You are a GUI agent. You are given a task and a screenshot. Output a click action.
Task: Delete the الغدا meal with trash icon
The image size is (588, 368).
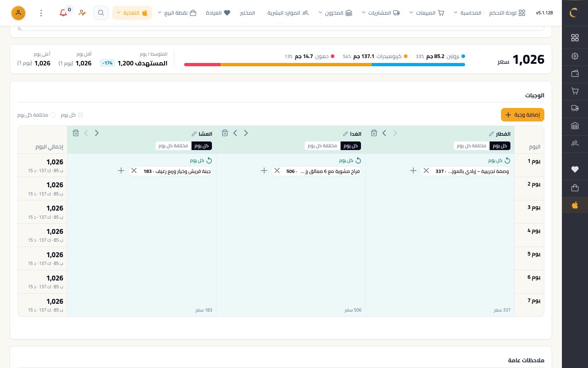[x=225, y=133]
